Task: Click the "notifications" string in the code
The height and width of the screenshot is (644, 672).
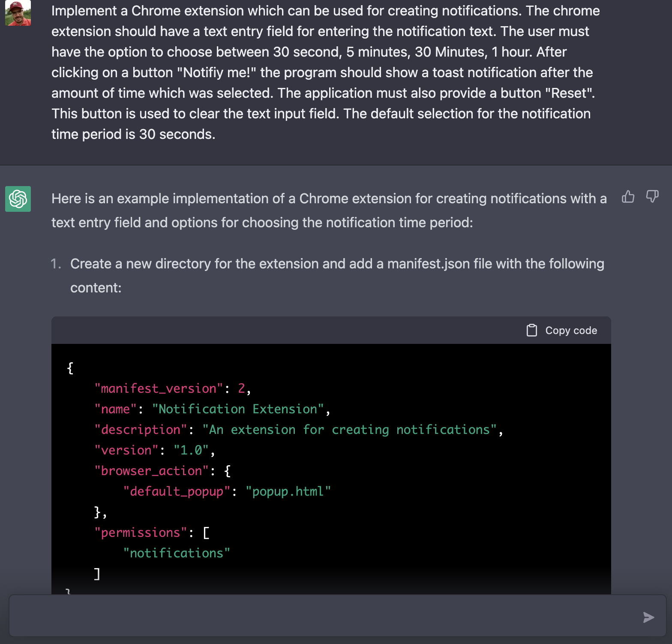Action: click(x=177, y=553)
